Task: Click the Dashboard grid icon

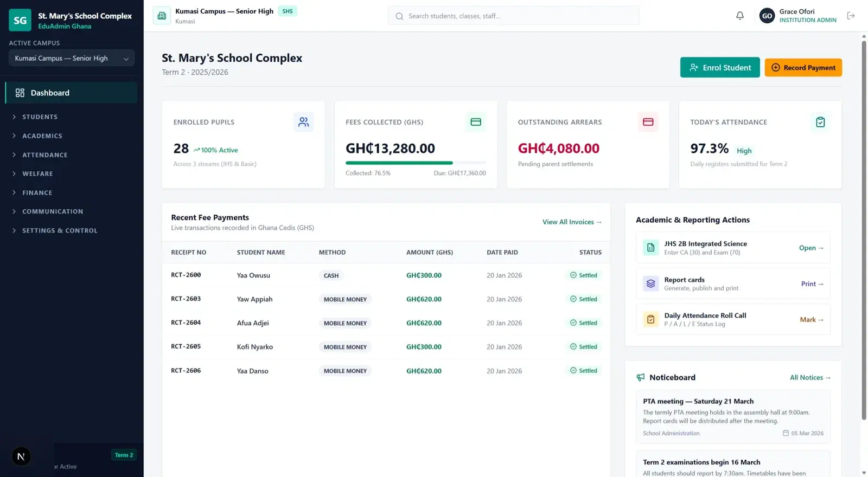Action: (x=20, y=93)
